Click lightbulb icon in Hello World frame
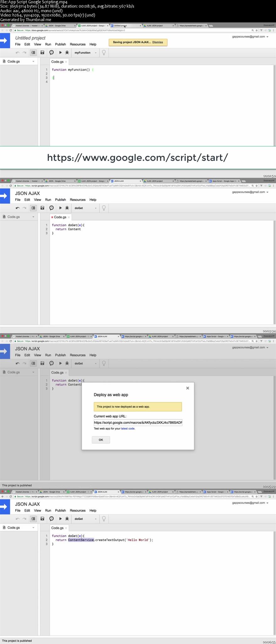The width and height of the screenshot is (276, 644). (104, 519)
